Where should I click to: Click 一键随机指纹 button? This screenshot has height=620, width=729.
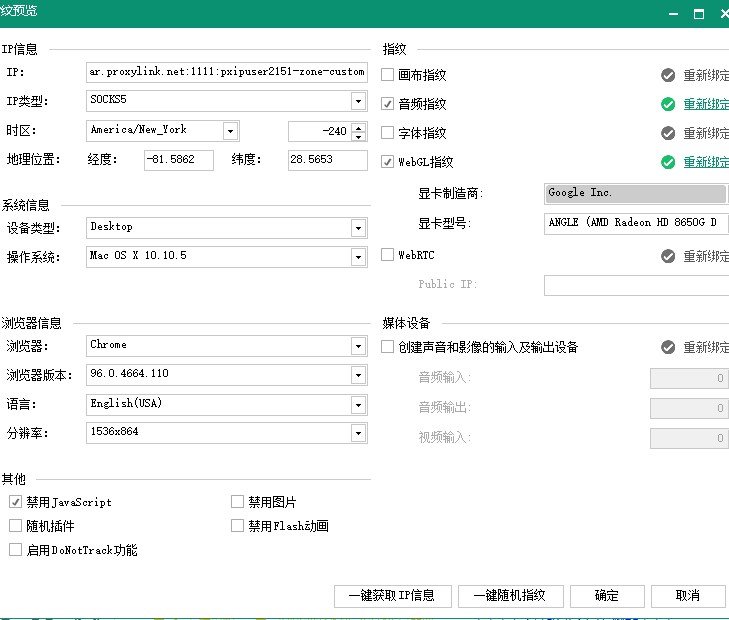[510, 596]
